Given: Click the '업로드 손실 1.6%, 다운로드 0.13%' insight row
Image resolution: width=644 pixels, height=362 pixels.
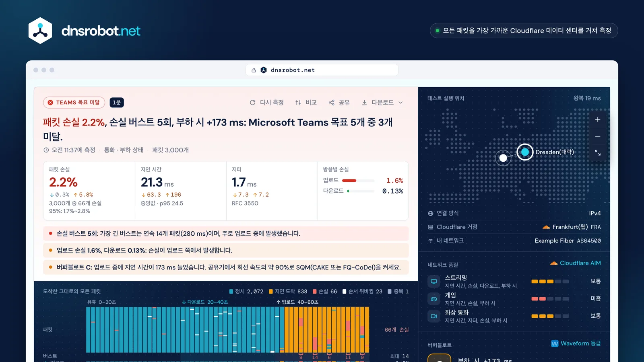Looking at the screenshot, I should 226,250.
